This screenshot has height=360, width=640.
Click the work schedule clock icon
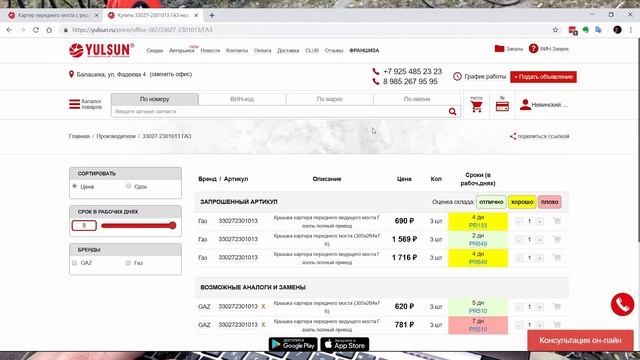(457, 76)
